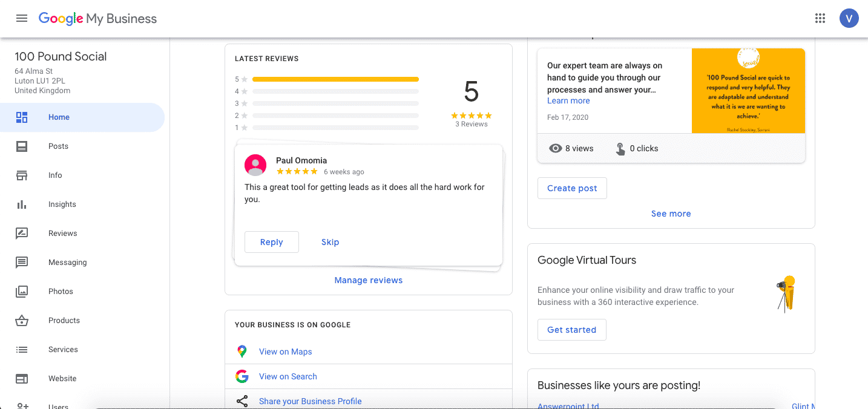Screen dimensions: 868x409
Task: Click the 5-star rating bar
Action: 335,79
